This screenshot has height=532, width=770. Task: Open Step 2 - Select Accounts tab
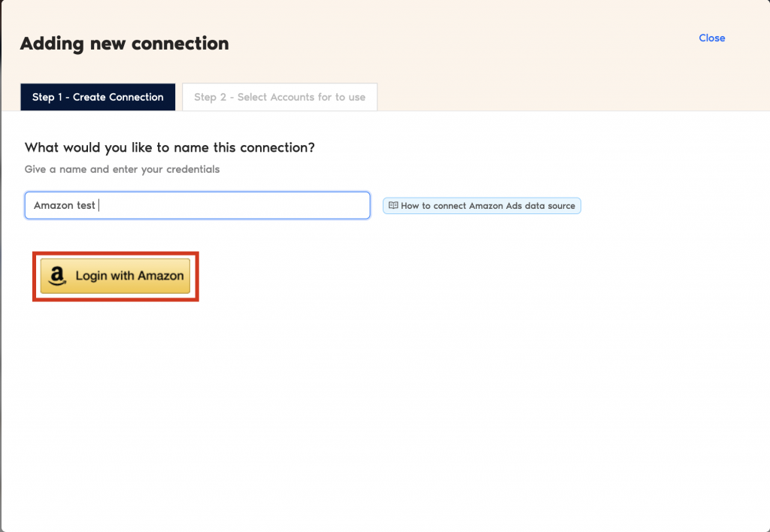(280, 97)
